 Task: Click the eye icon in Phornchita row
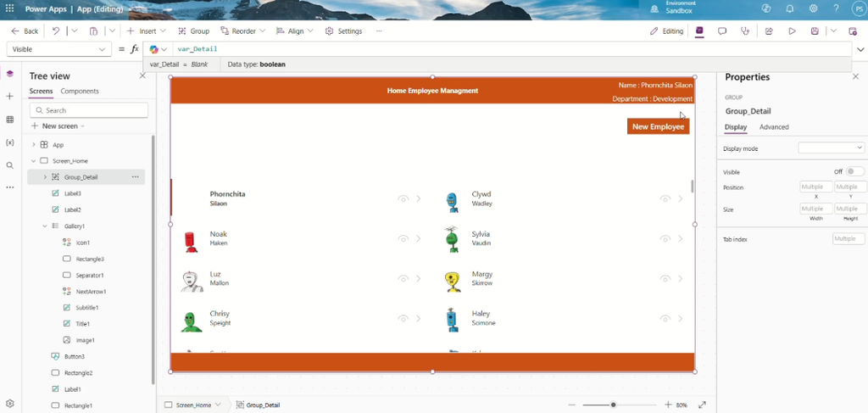click(x=403, y=198)
